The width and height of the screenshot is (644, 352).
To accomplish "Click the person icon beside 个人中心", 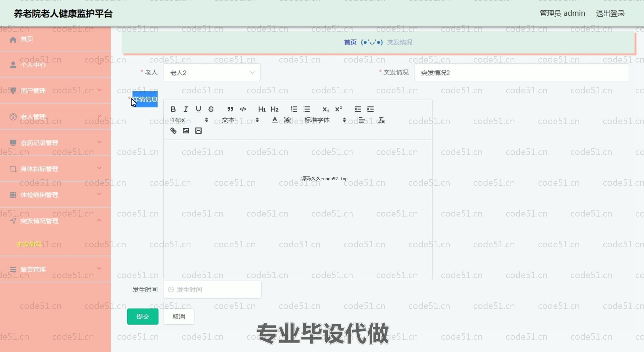I will [x=13, y=65].
